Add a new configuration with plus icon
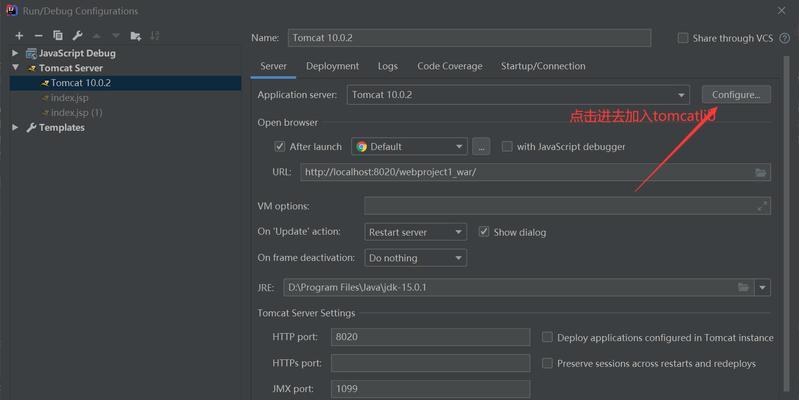The image size is (799, 400). 19,36
